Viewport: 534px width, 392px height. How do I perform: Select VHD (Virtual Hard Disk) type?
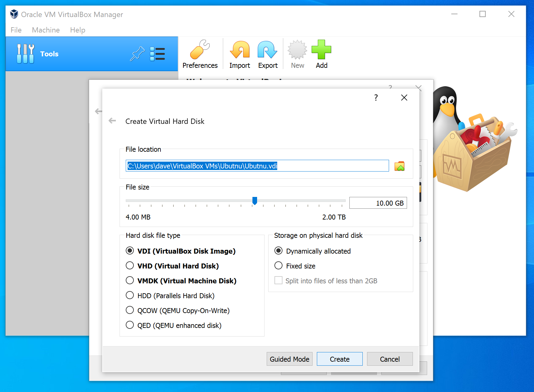[172, 266]
